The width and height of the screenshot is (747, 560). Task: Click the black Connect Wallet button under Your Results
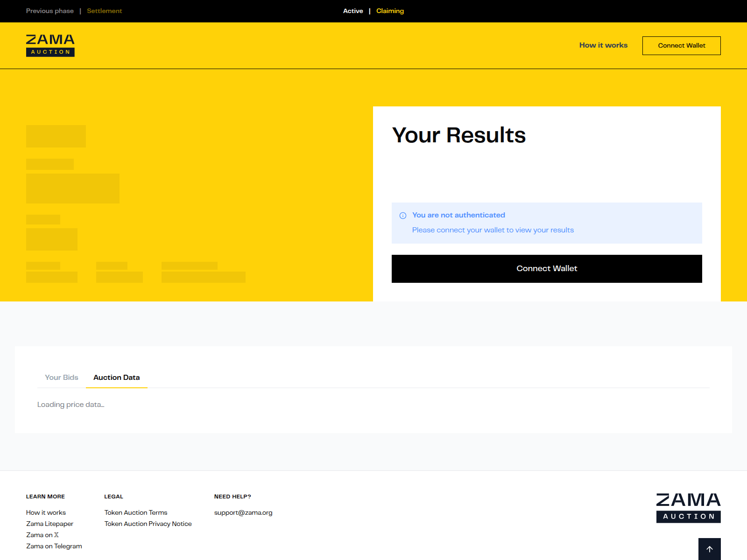point(546,268)
